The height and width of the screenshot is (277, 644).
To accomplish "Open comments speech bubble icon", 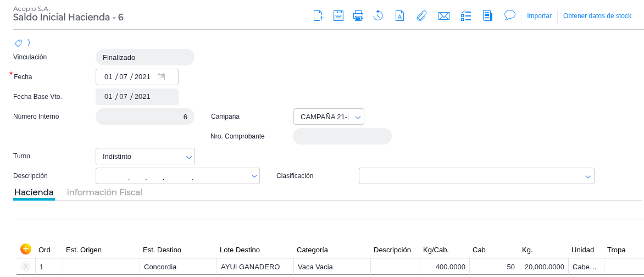I will [509, 15].
